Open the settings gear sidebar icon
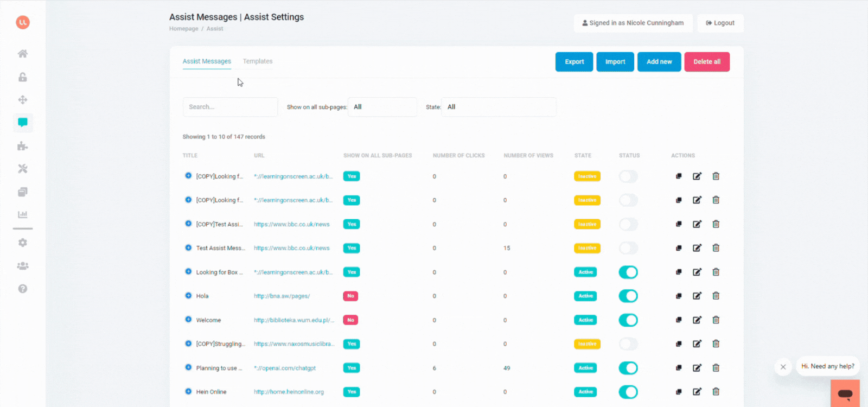 [x=23, y=243]
